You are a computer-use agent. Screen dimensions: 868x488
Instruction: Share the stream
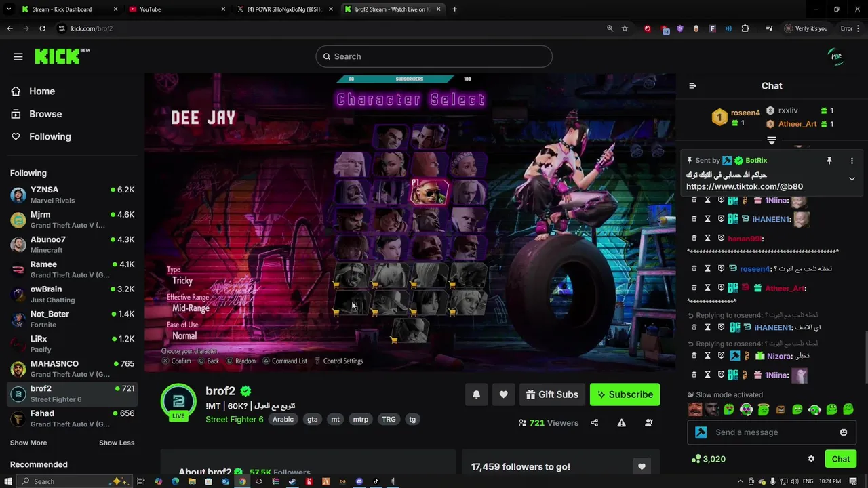pos(594,423)
